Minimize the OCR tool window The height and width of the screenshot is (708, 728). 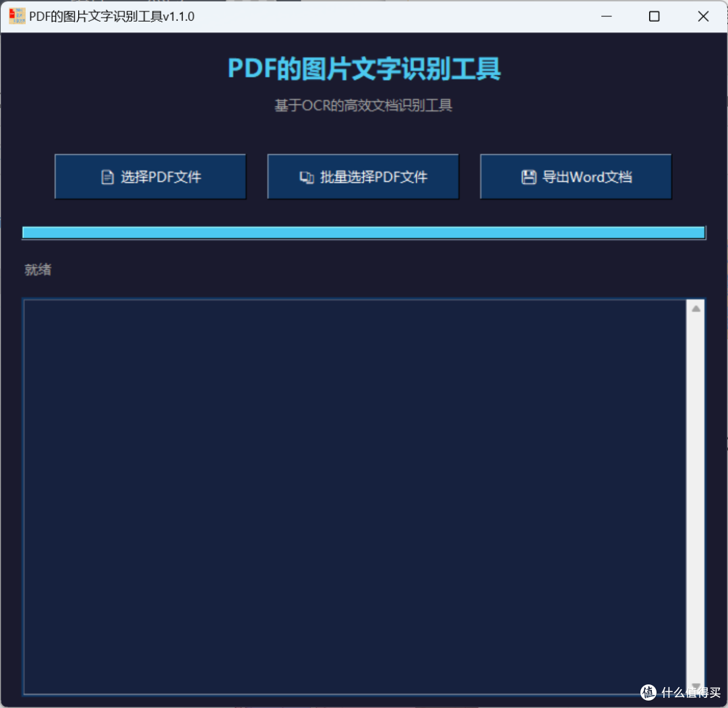[x=607, y=16]
